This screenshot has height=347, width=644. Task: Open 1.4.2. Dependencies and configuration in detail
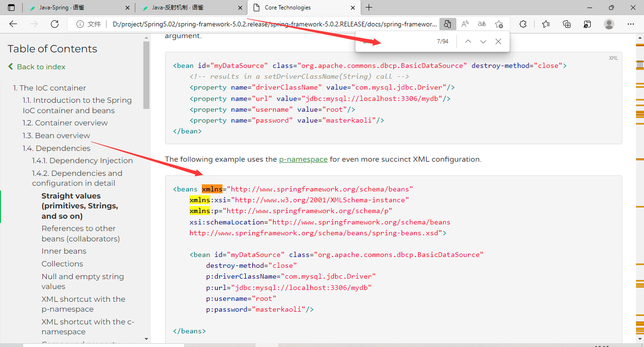click(77, 178)
